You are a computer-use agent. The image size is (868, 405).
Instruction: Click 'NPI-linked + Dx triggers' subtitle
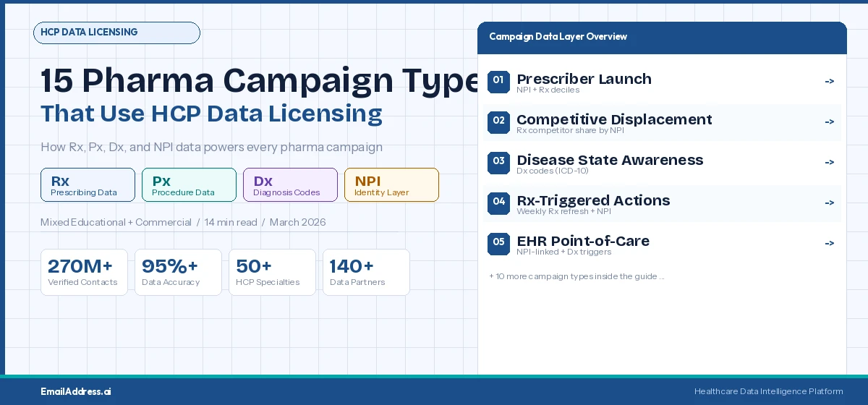(564, 252)
